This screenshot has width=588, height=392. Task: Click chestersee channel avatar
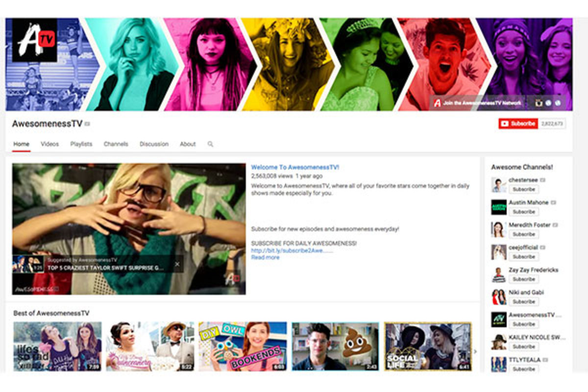[498, 185]
